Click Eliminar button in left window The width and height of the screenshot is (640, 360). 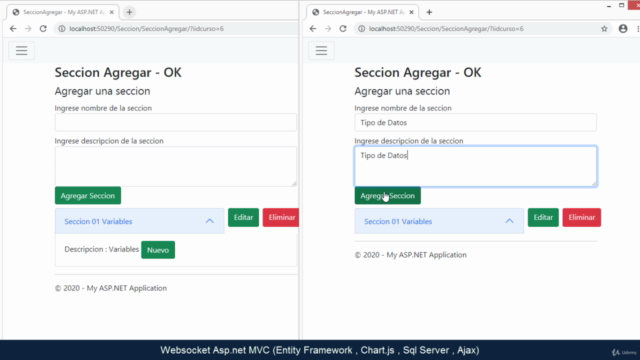click(281, 218)
